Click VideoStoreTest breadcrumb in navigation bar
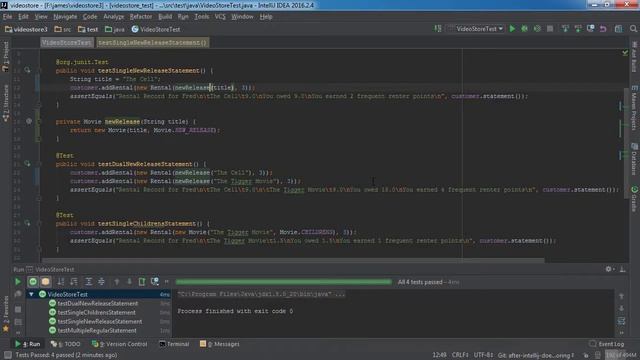640x360 pixels. [156, 29]
